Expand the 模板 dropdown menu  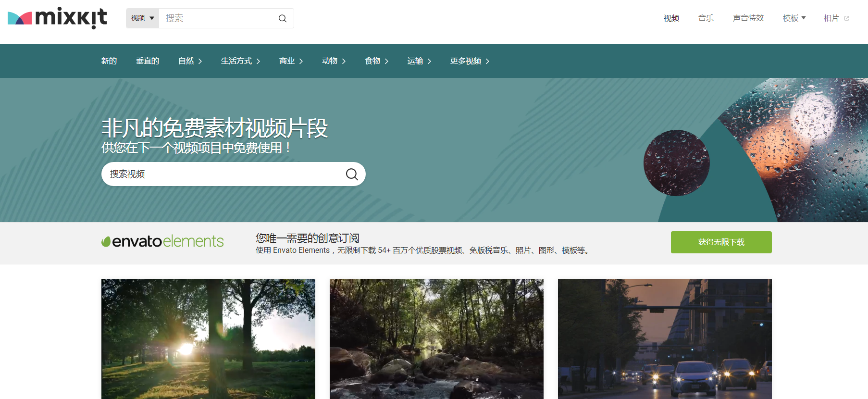794,18
